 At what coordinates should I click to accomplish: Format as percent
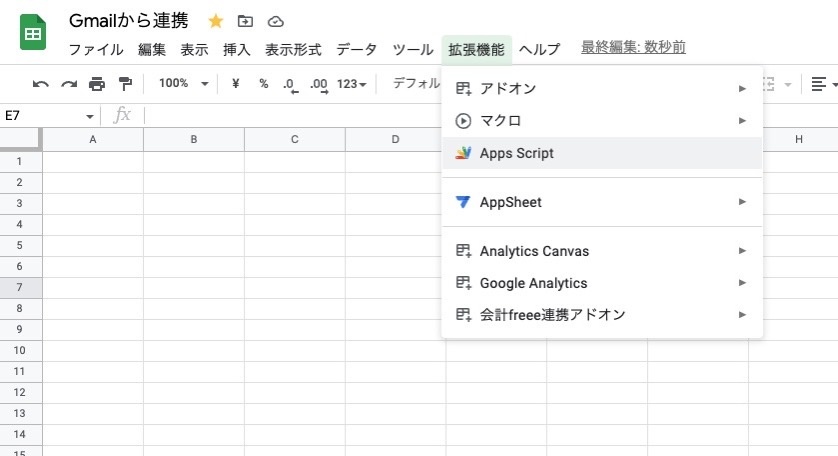click(263, 83)
